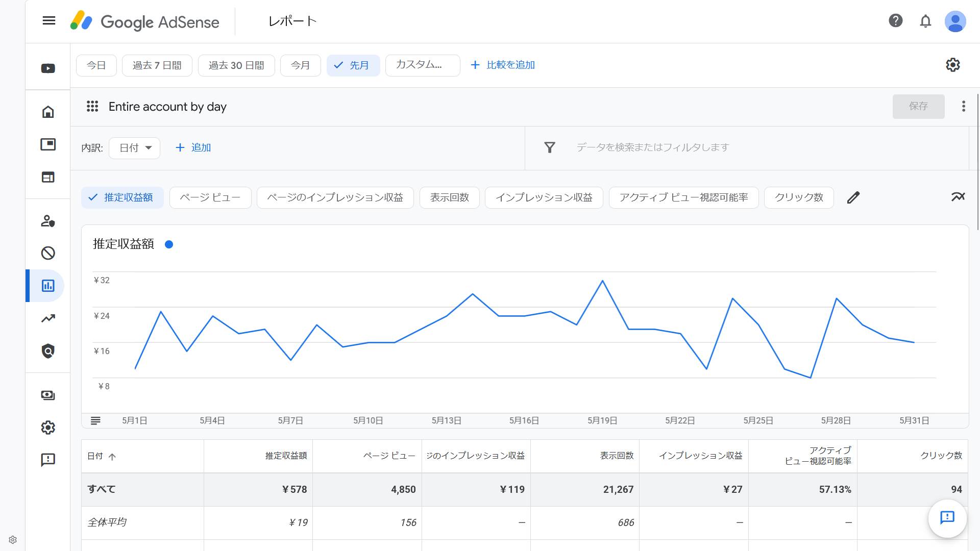The image size is (980, 551).
Task: Open the floating feedback chat button
Action: [947, 518]
